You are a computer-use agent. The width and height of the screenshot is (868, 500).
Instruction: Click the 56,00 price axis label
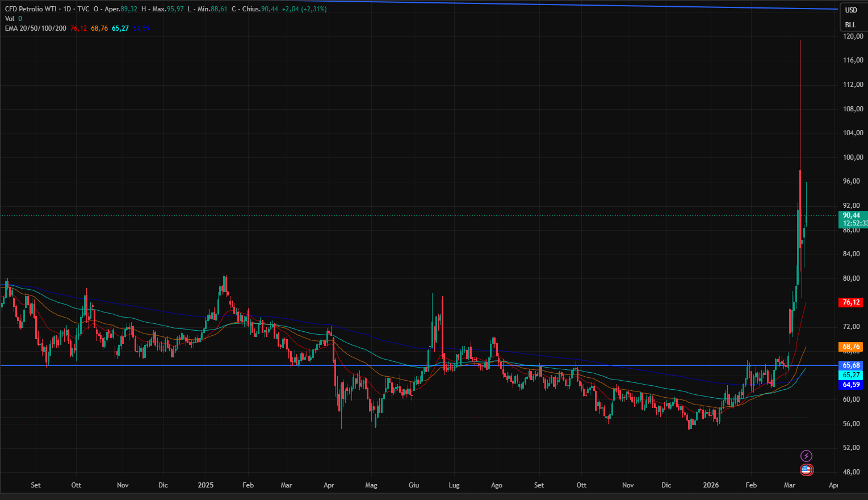(852, 424)
